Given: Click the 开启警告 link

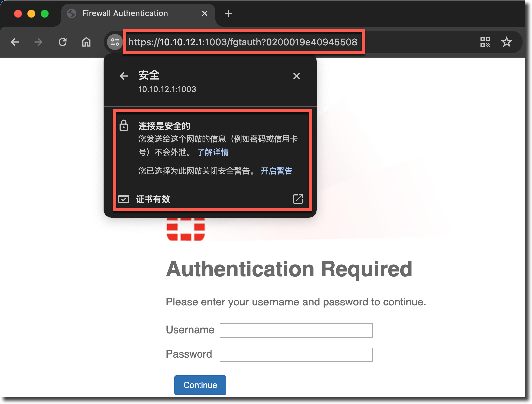Looking at the screenshot, I should pyautogui.click(x=276, y=171).
